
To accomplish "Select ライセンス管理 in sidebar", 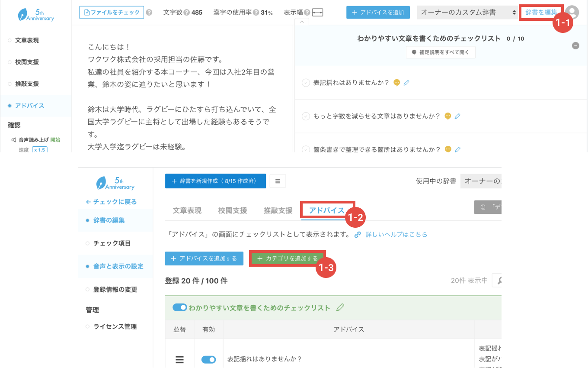I will pos(115,326).
